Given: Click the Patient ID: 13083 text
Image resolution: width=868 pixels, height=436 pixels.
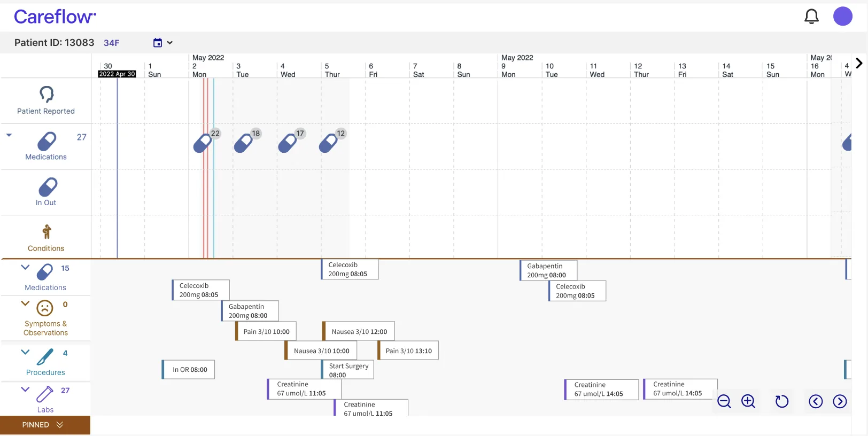Looking at the screenshot, I should (x=54, y=43).
